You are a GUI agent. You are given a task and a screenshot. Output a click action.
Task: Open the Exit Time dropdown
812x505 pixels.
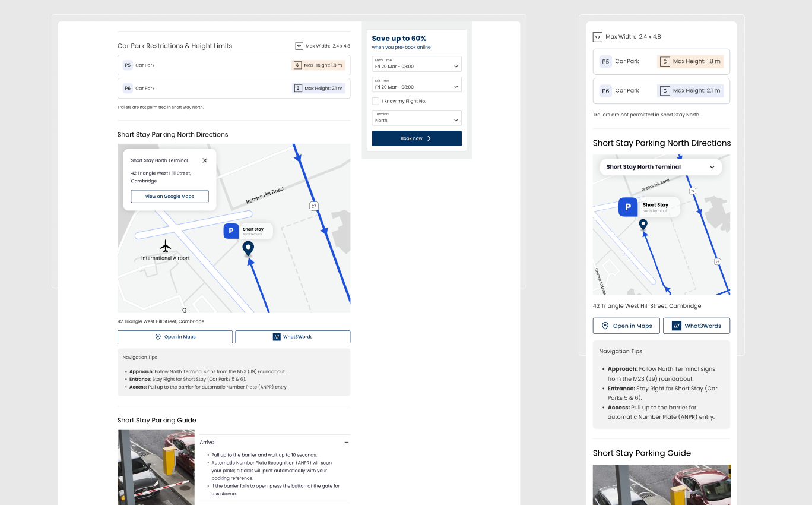417,84
